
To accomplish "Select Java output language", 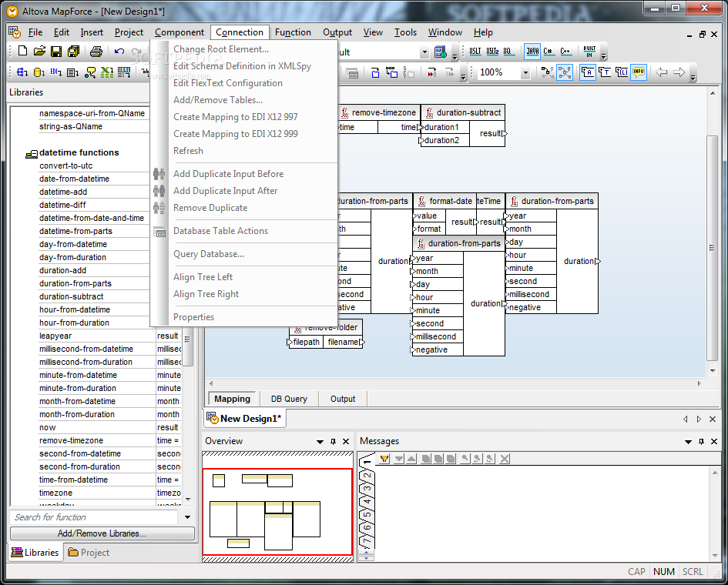I will point(532,52).
